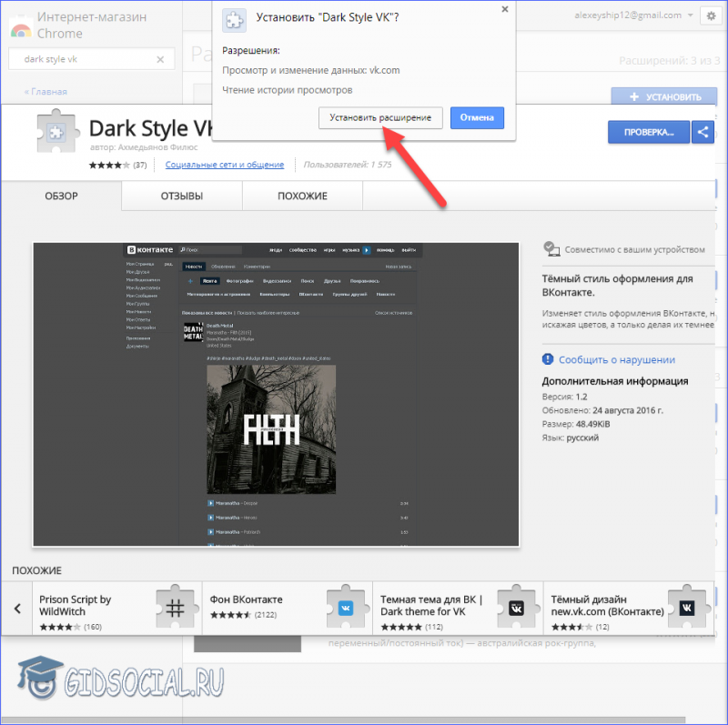Click the Темная тема (112) rating
728x725 pixels.
point(412,627)
